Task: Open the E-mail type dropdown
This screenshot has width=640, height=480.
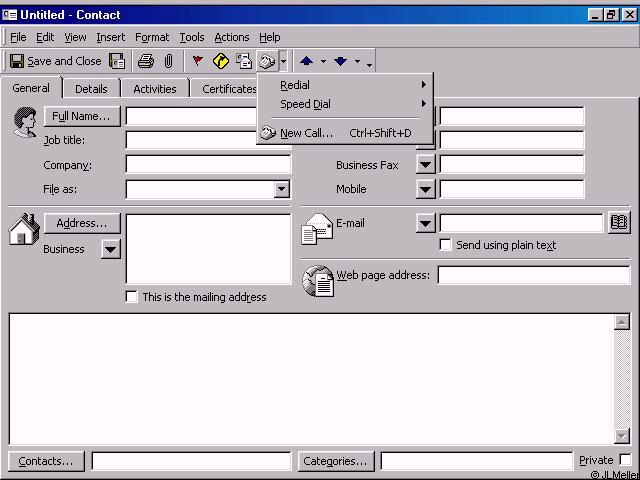Action: tap(425, 223)
